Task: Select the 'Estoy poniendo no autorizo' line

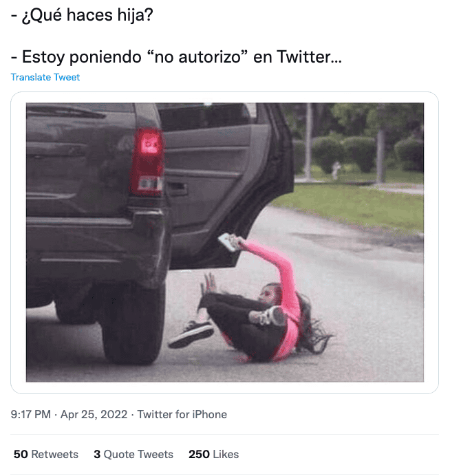Action: 176,57
